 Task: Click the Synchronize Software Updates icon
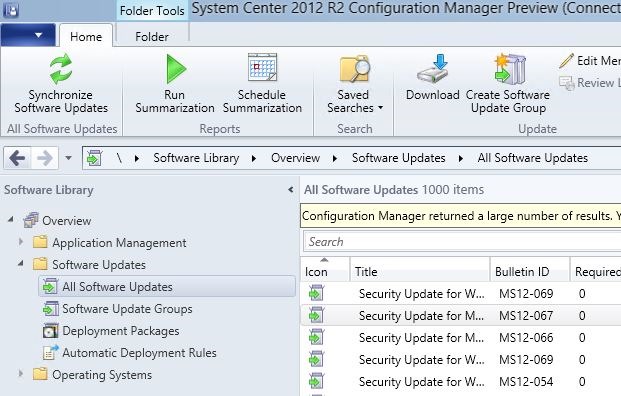(x=61, y=69)
